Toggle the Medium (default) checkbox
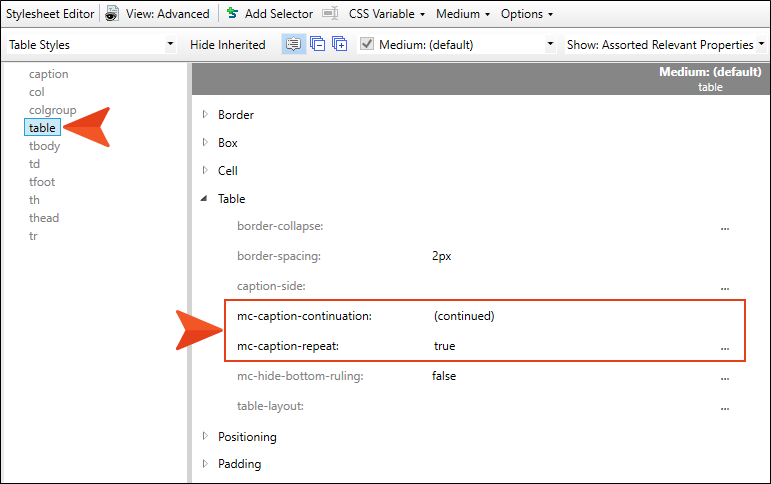This screenshot has height=484, width=771. tap(367, 45)
